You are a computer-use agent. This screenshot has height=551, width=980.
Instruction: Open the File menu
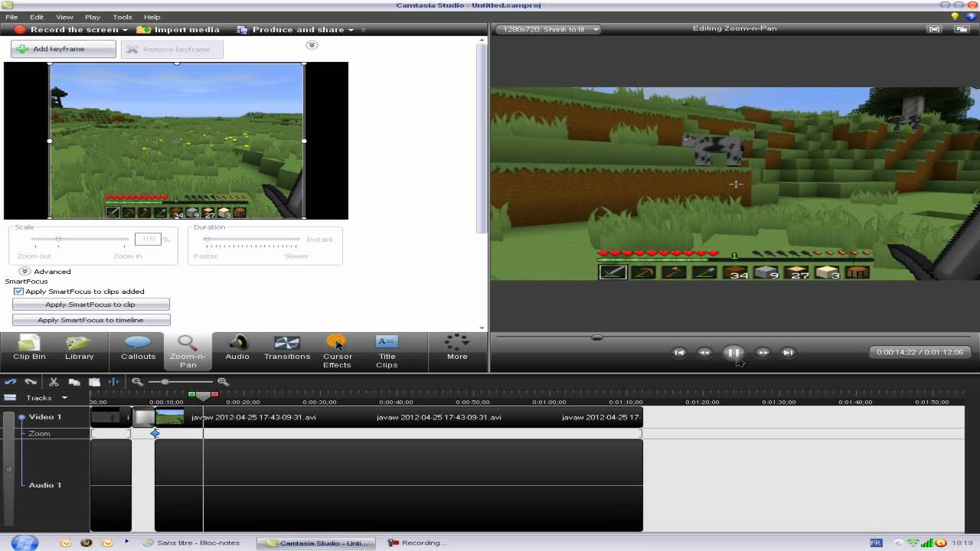point(11,17)
